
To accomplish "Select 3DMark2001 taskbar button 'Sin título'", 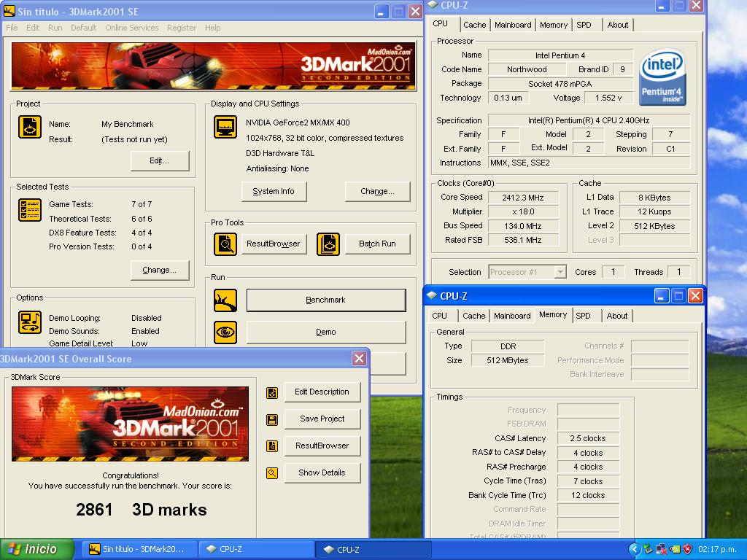I will [139, 549].
